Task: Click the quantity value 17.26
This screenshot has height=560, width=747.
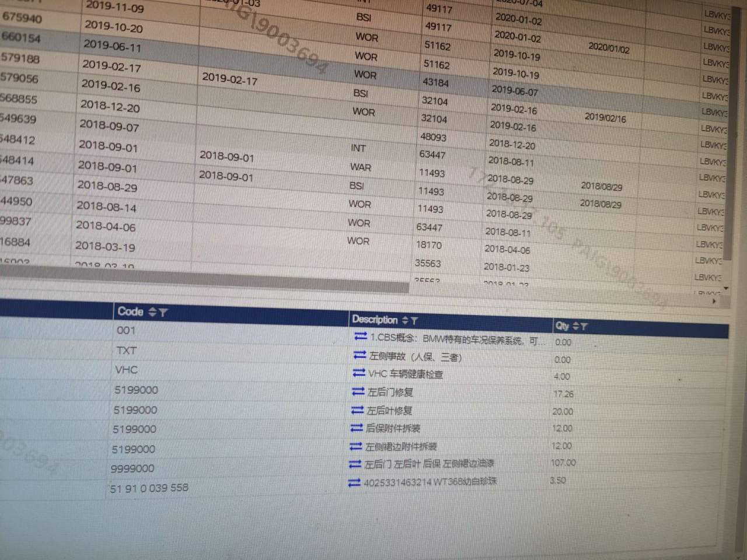Action: tap(563, 394)
